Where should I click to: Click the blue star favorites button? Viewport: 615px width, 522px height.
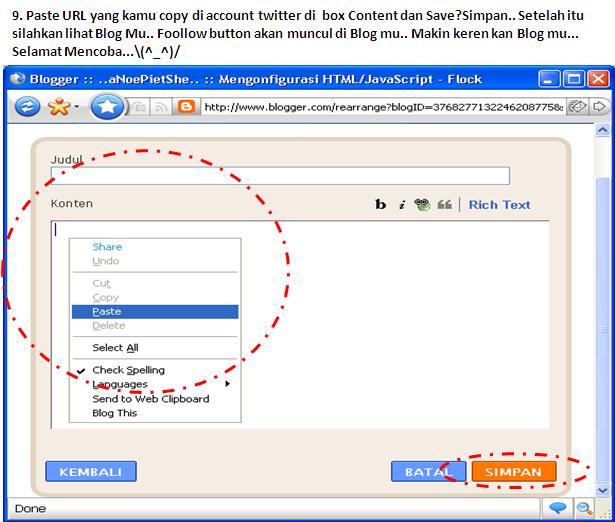pyautogui.click(x=107, y=107)
